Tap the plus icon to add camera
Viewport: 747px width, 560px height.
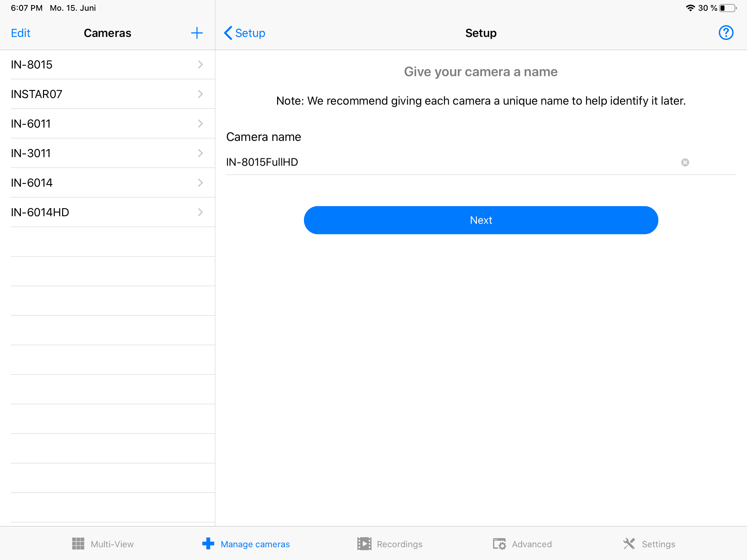point(196,33)
